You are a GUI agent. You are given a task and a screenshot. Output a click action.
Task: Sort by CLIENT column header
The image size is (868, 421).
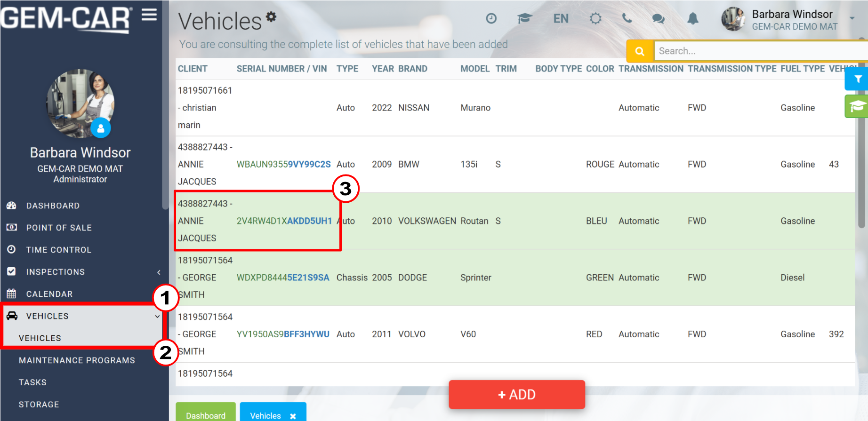click(193, 69)
